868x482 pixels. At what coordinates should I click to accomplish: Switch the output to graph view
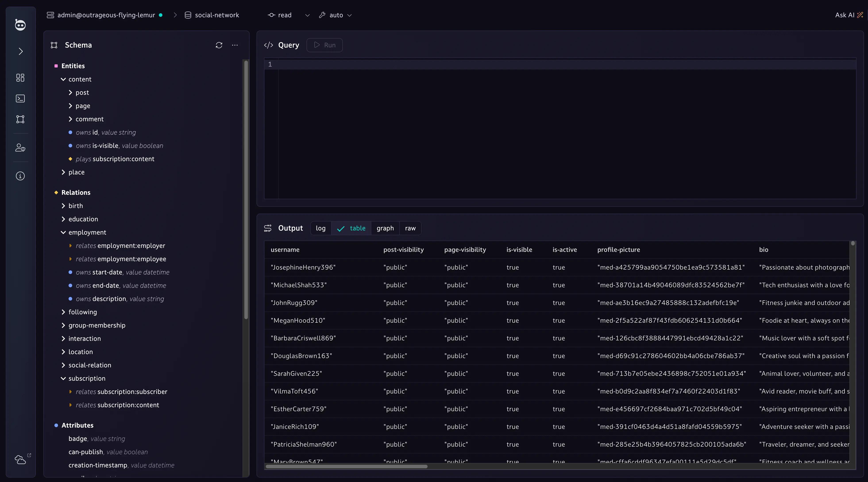click(385, 228)
